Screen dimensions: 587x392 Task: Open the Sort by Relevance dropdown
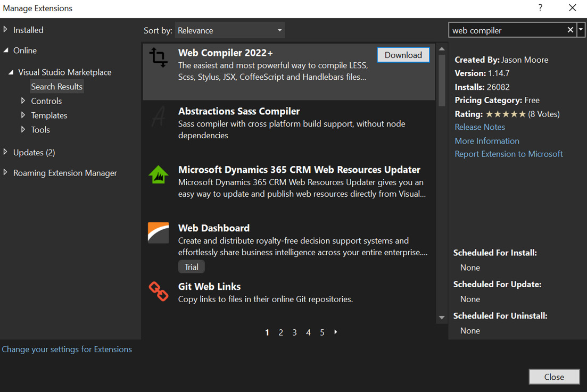click(x=230, y=30)
